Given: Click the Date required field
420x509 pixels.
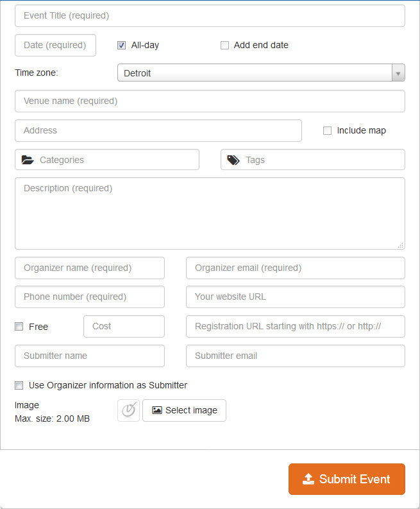Looking at the screenshot, I should (x=55, y=45).
